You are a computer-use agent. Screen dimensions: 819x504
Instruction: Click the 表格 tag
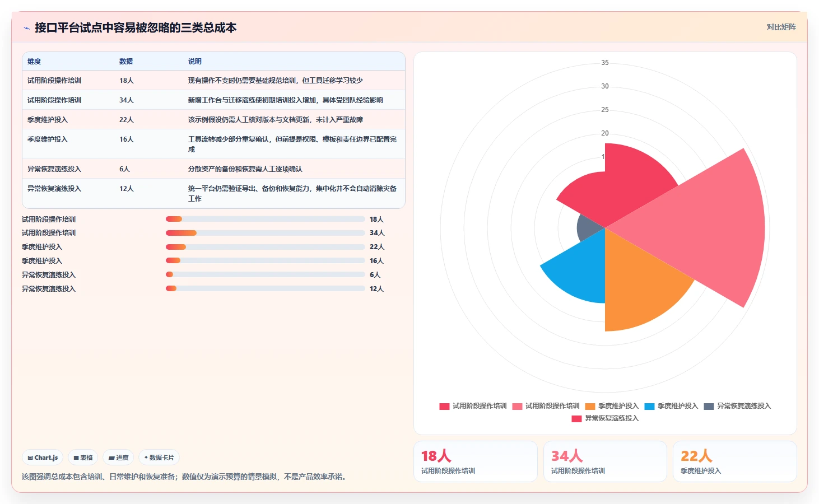pyautogui.click(x=83, y=458)
